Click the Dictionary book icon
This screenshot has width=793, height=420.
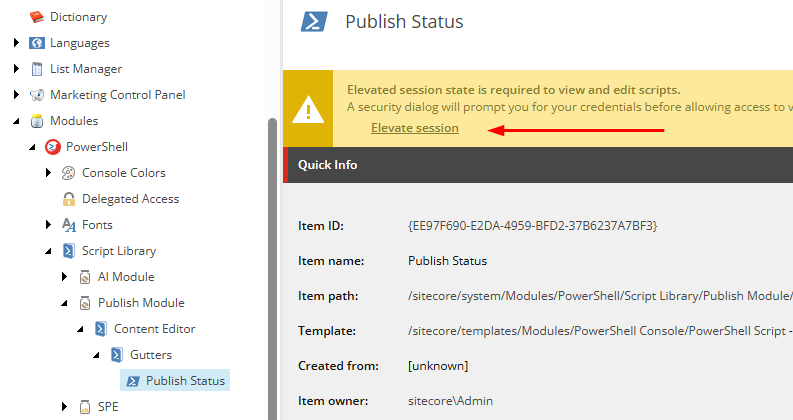(x=36, y=17)
